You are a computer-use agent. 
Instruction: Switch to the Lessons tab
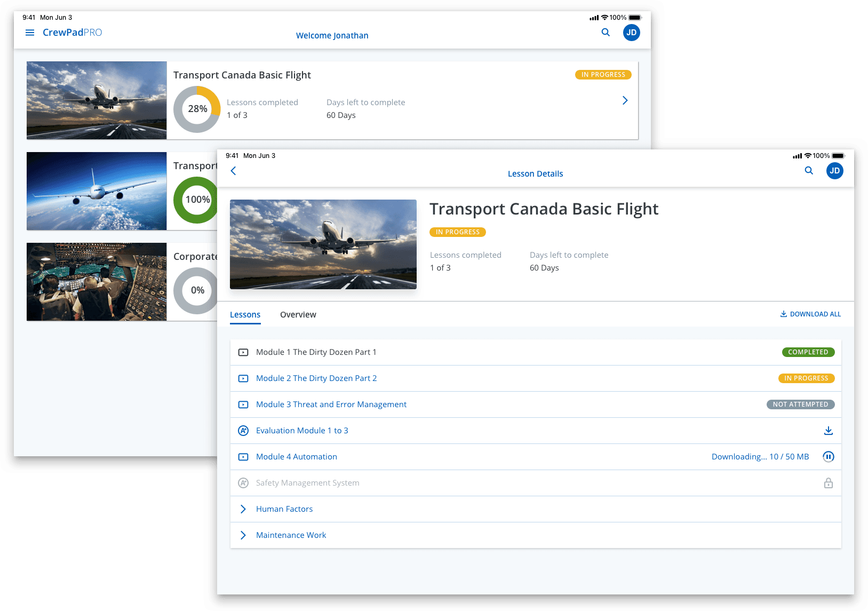(x=245, y=315)
